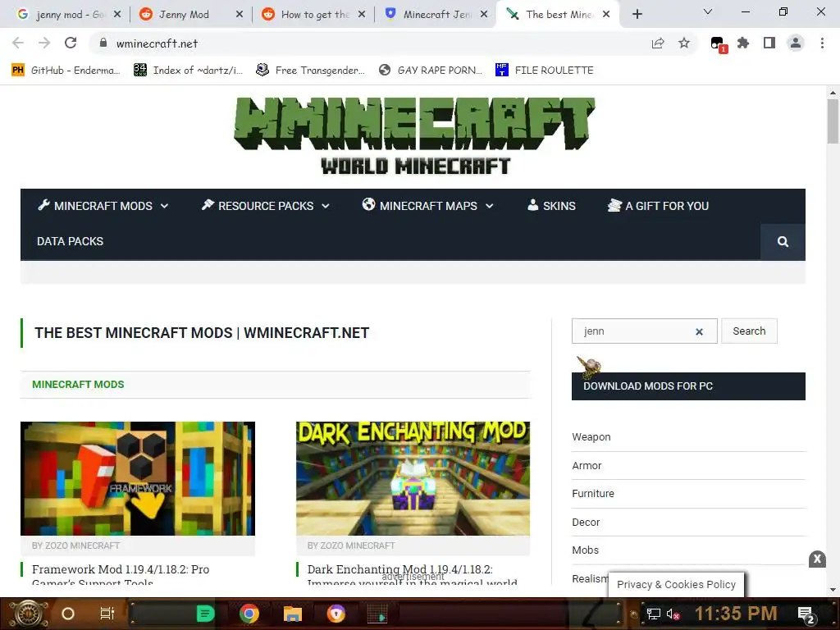Open File Explorer from the taskbar
The image size is (840, 630).
click(293, 614)
